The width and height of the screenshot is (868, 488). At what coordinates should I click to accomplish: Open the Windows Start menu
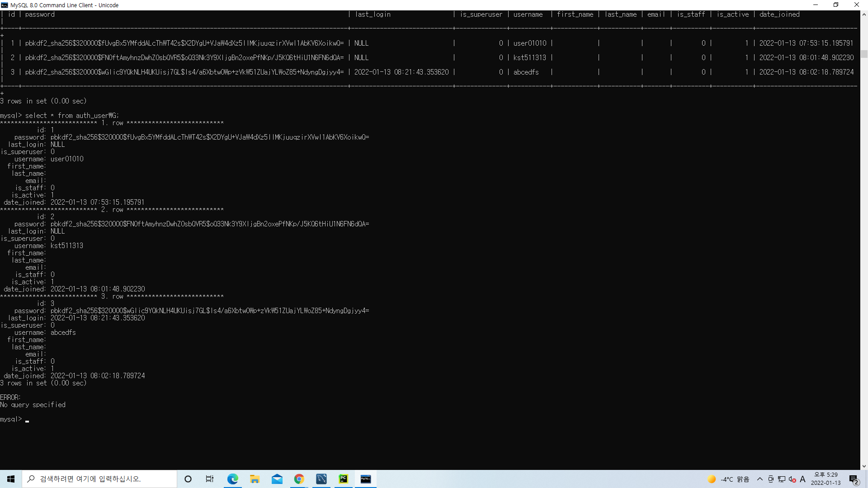click(x=11, y=479)
